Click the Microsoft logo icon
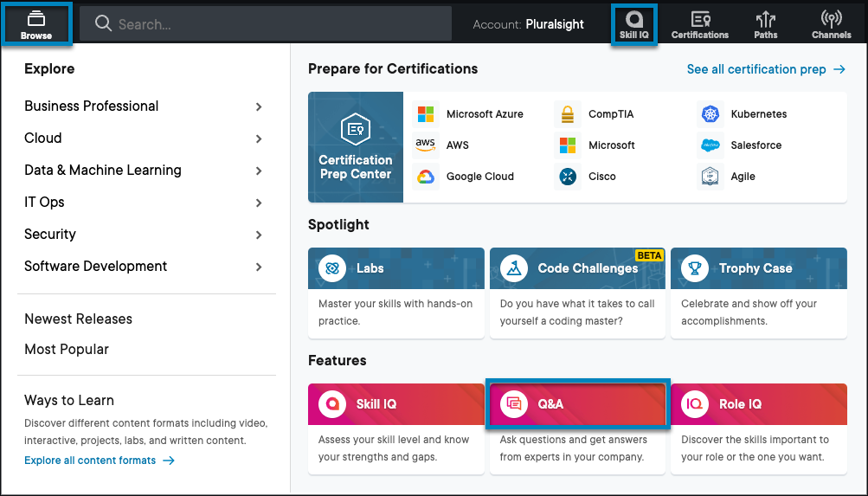868x496 pixels. pos(568,145)
